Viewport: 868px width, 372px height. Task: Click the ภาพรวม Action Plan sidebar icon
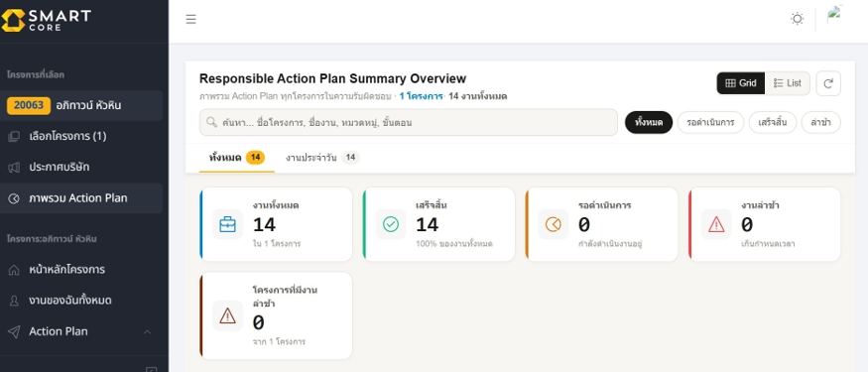tap(14, 198)
